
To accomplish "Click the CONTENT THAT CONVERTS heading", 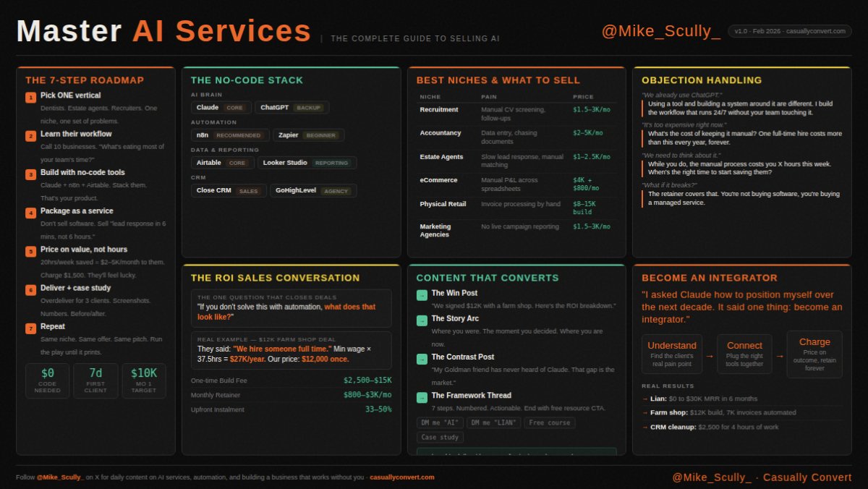I will tap(488, 278).
